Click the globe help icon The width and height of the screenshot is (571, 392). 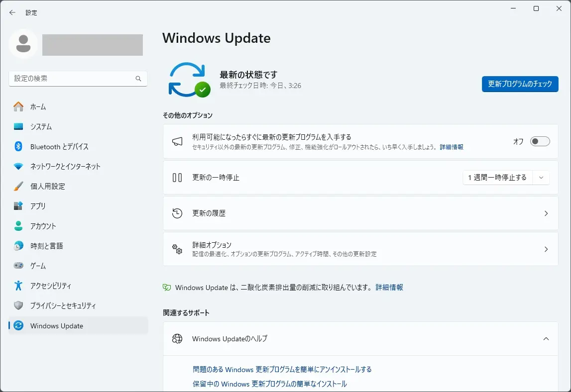coord(177,339)
